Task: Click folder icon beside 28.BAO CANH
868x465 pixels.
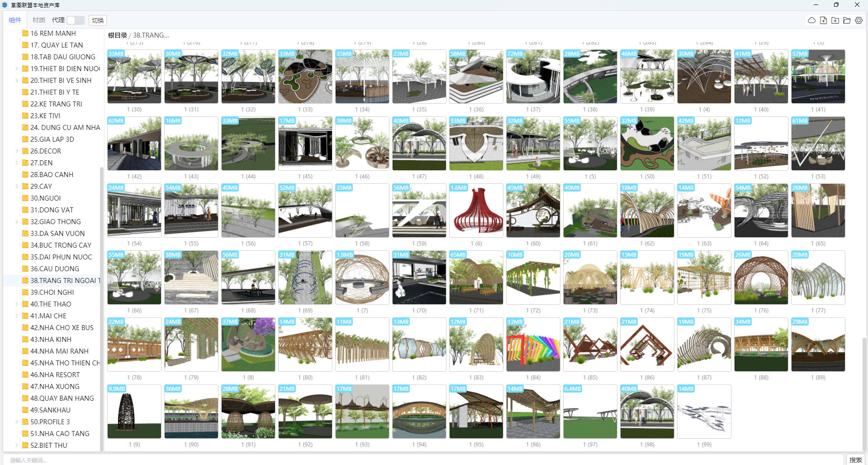Action: (25, 175)
